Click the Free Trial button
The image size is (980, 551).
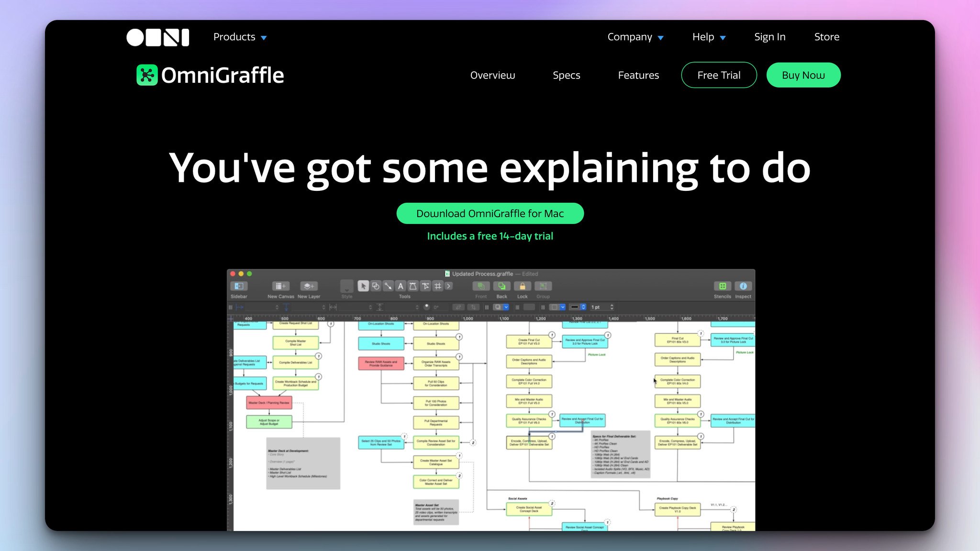click(719, 75)
